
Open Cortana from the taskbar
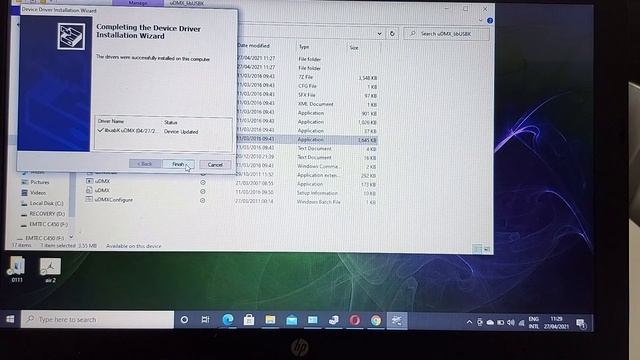(184, 320)
